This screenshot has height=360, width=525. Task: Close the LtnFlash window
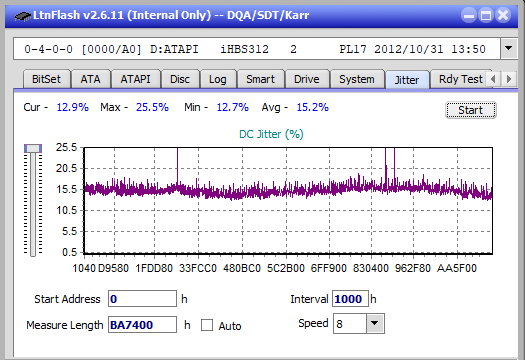[x=503, y=15]
